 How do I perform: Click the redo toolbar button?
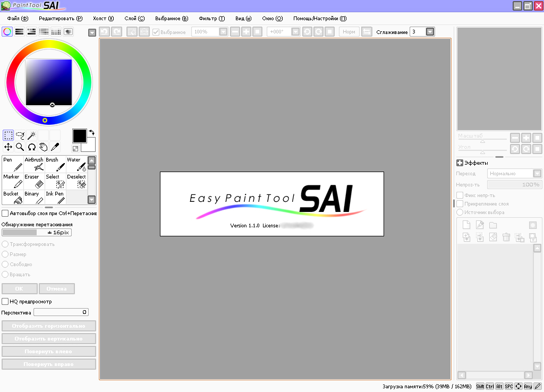point(117,32)
